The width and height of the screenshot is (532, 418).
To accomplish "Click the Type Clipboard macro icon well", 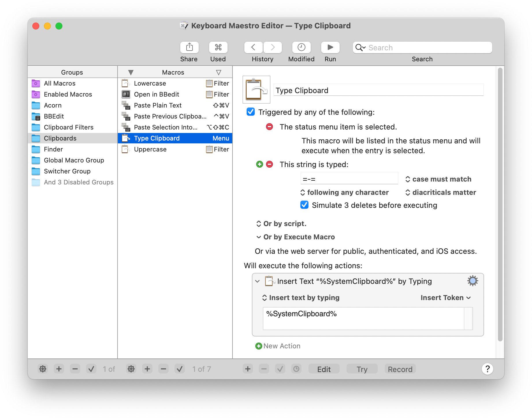I will click(256, 90).
